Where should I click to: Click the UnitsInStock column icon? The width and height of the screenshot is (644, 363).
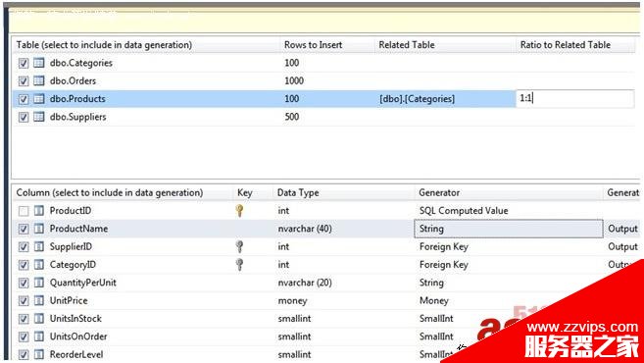(39, 319)
